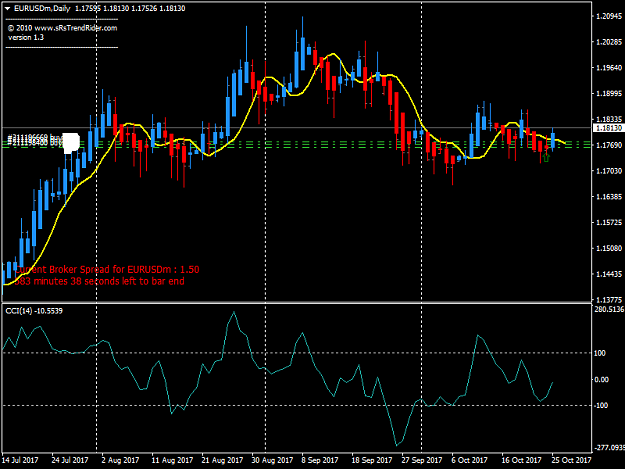Click price level 1.15080 on axis
625x469 pixels.
(x=608, y=248)
